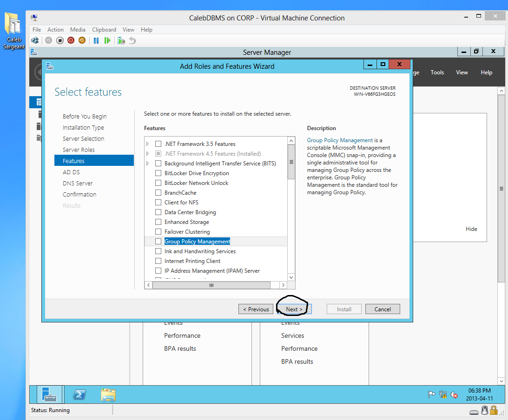Click features list scroll down arrow
Image resolution: width=508 pixels, height=420 pixels.
pos(291,277)
